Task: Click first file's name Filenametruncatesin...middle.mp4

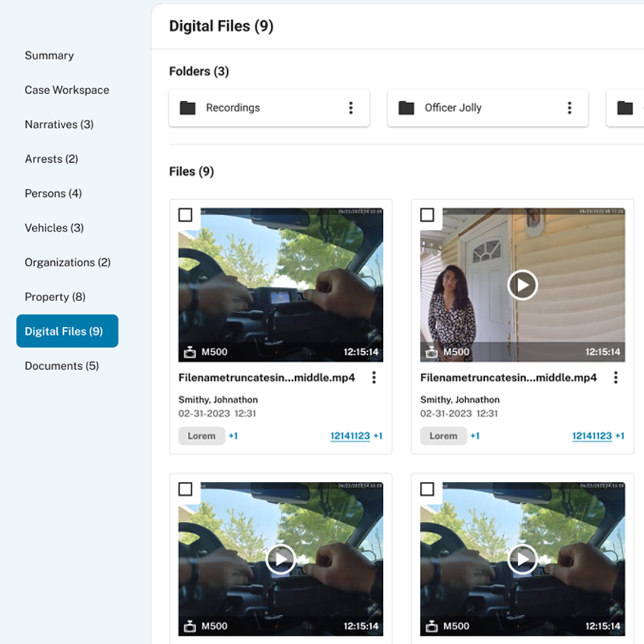Action: [x=267, y=378]
